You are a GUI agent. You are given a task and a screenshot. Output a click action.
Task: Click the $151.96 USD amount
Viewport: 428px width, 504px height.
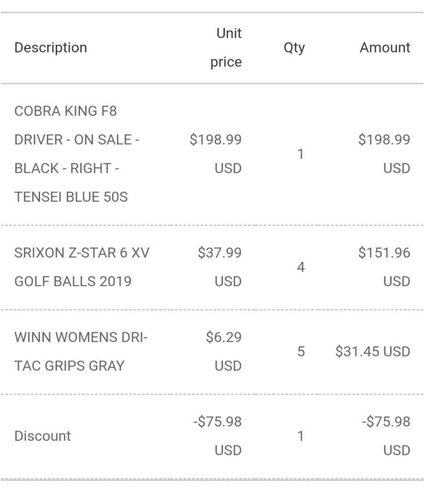tap(385, 267)
